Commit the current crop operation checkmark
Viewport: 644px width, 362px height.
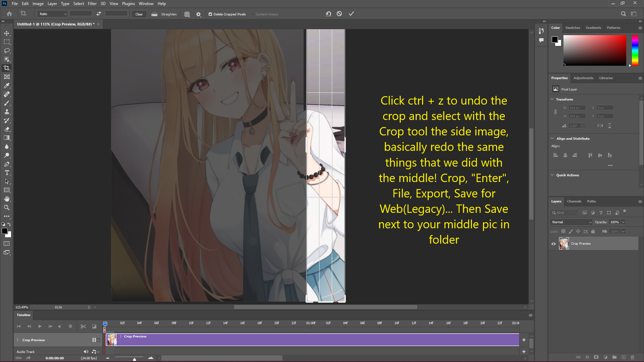tap(351, 14)
